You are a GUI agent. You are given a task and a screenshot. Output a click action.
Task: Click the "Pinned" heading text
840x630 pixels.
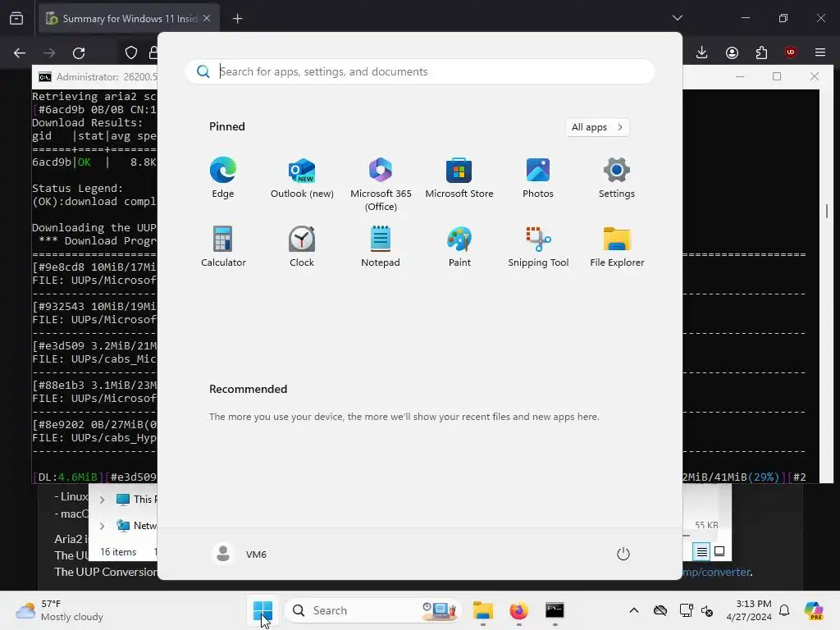point(227,126)
